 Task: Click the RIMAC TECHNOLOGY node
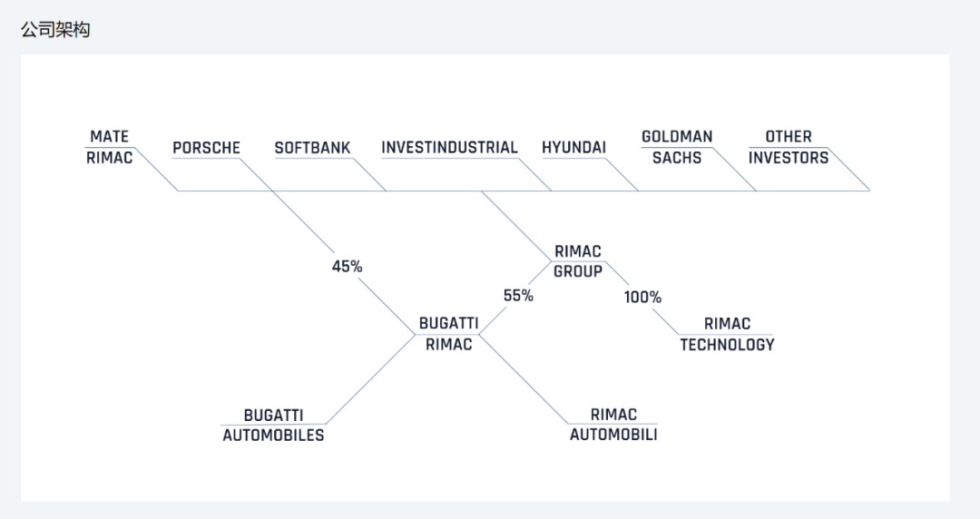coord(727,334)
